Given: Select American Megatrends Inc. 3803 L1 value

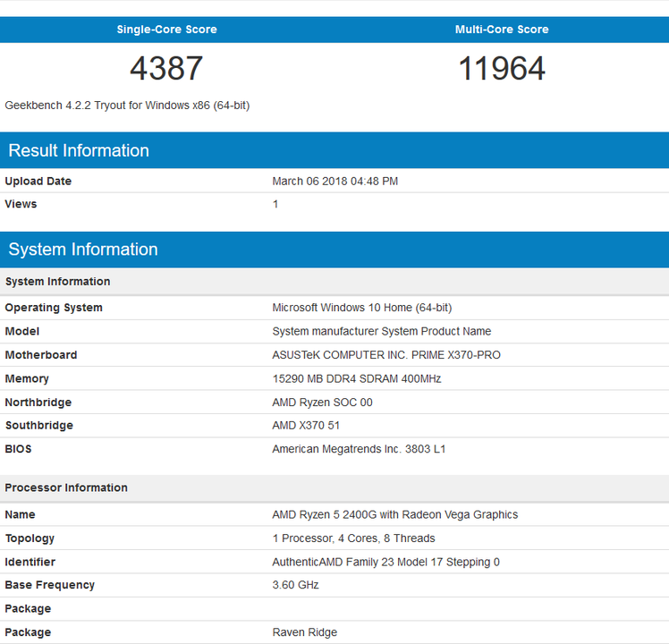Looking at the screenshot, I should coord(359,449).
